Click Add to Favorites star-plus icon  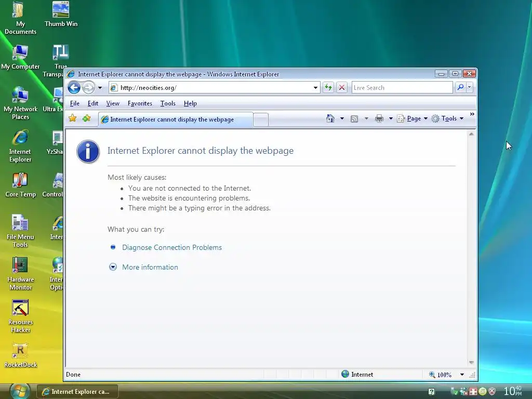tap(87, 118)
